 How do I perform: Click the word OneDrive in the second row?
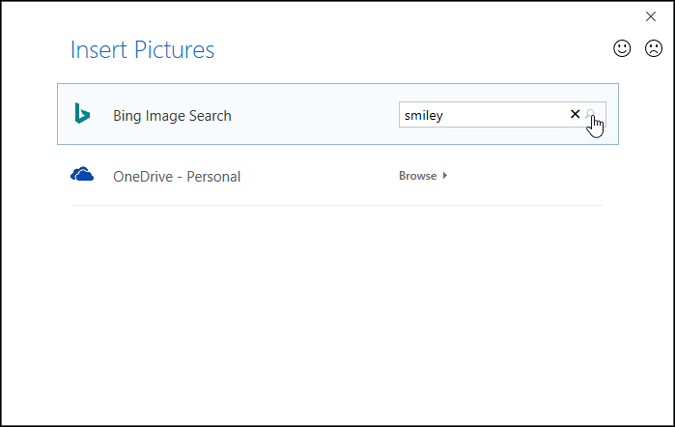(143, 176)
